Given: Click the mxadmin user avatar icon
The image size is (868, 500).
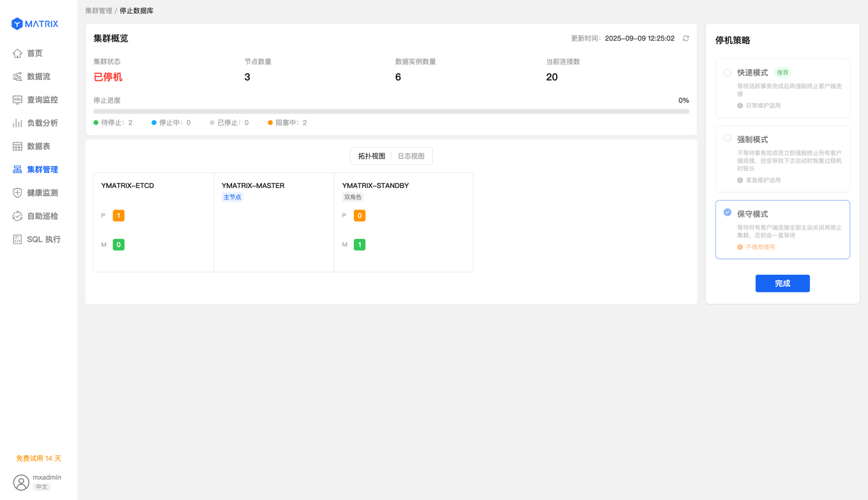Looking at the screenshot, I should pyautogui.click(x=21, y=482).
